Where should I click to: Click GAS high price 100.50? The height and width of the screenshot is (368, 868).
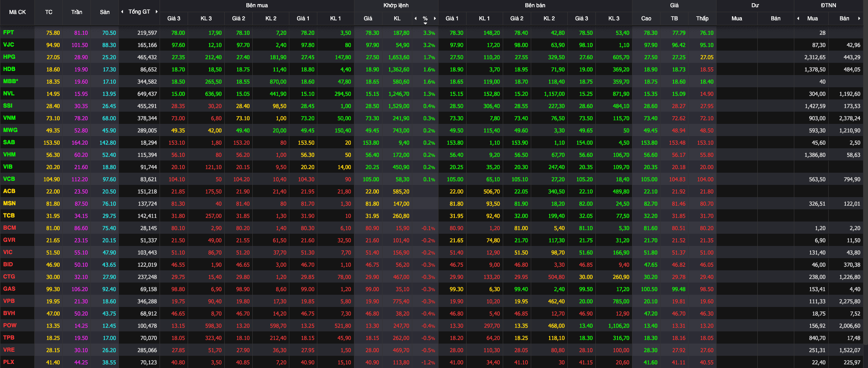tap(649, 289)
